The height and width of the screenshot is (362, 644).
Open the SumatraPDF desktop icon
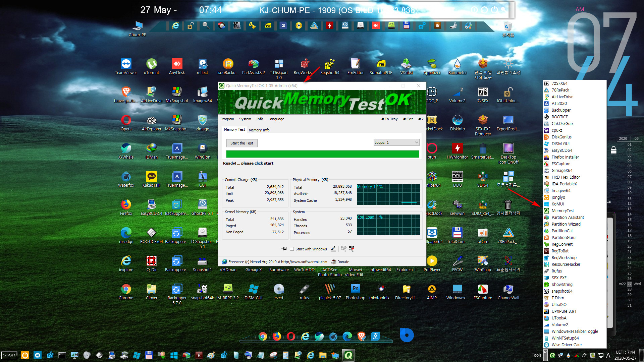[381, 66]
